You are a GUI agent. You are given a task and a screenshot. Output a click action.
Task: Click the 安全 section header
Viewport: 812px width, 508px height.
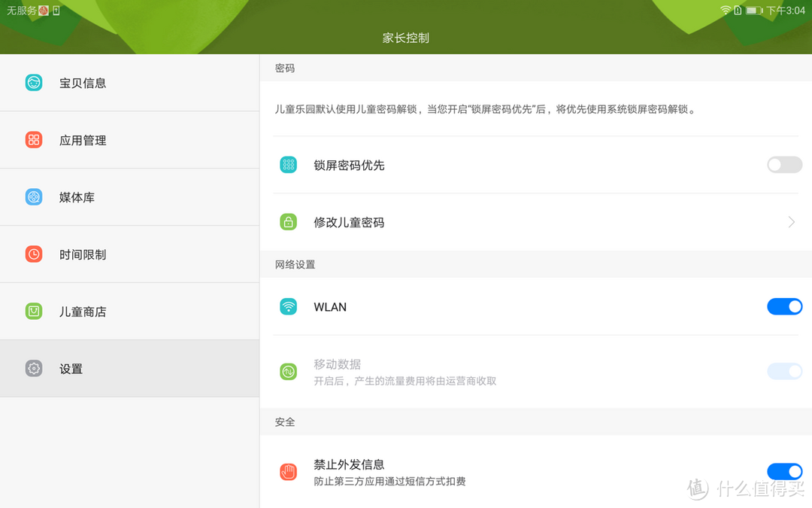coord(285,422)
